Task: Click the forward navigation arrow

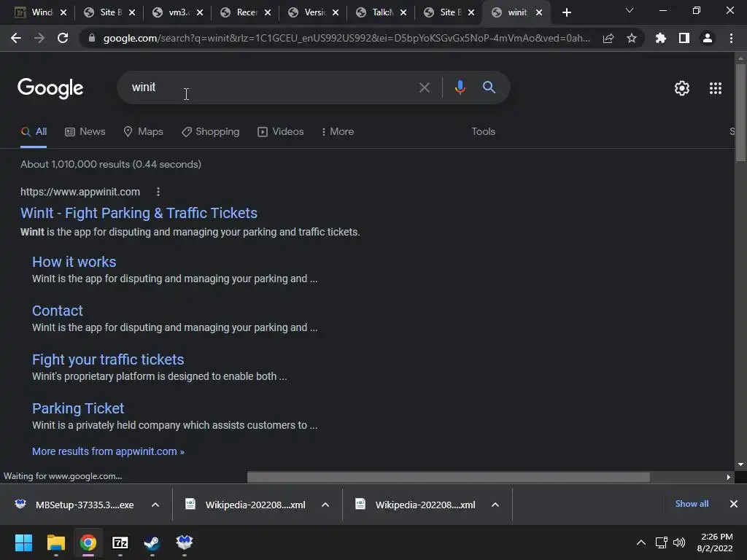Action: [39, 38]
